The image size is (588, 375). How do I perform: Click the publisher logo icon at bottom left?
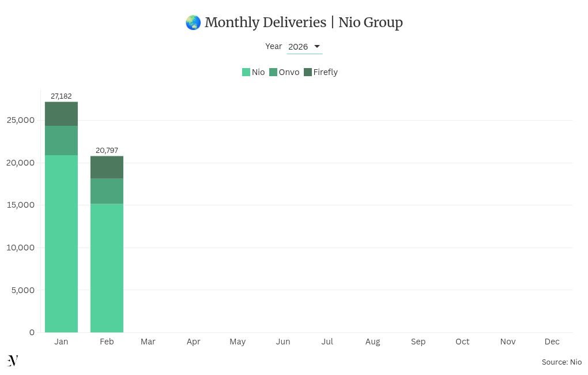coord(13,361)
